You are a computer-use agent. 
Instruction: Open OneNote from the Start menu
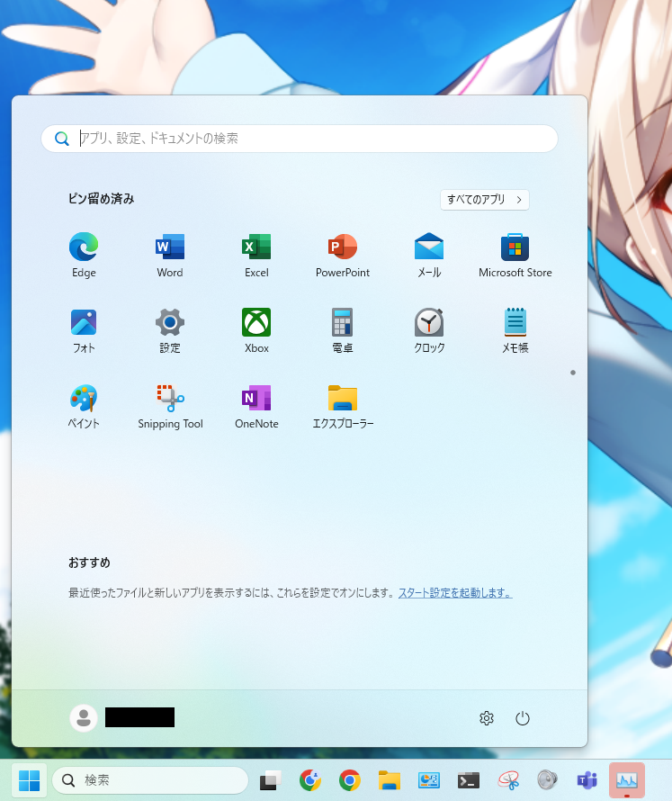pos(256,406)
